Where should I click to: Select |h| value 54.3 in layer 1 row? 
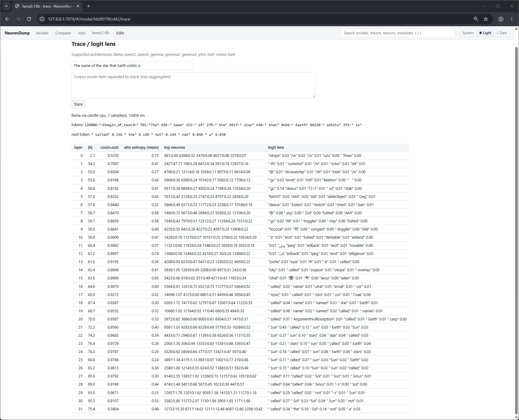tap(91, 164)
